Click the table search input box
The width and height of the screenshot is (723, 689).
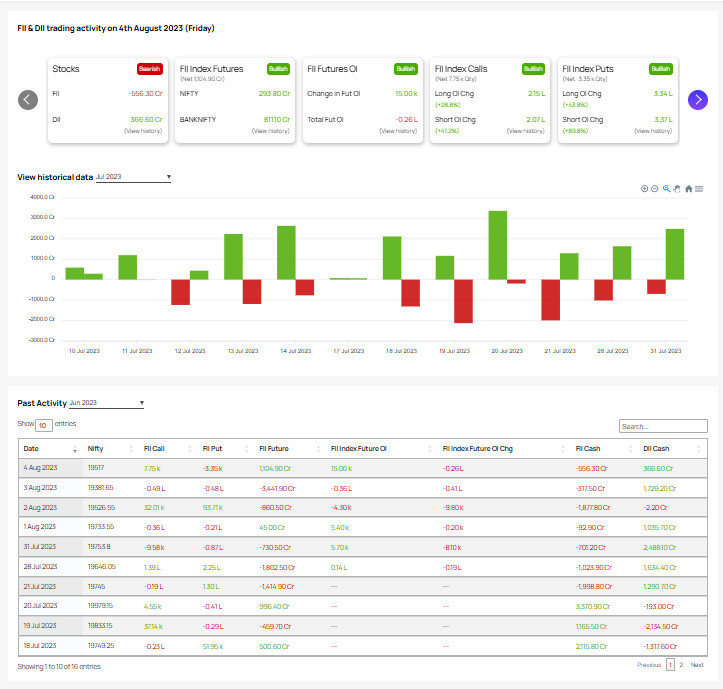point(662,426)
